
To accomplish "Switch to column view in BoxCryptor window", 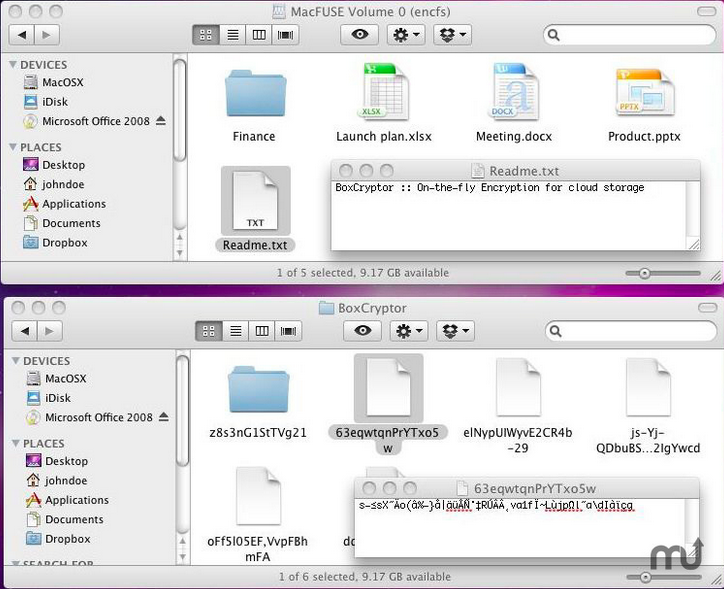I will [x=262, y=331].
